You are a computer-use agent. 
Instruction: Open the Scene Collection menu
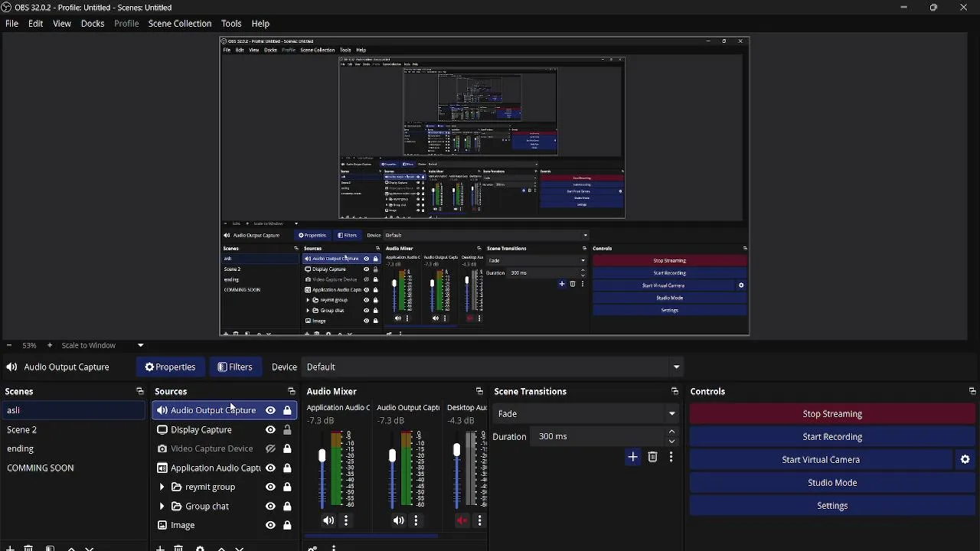180,24
